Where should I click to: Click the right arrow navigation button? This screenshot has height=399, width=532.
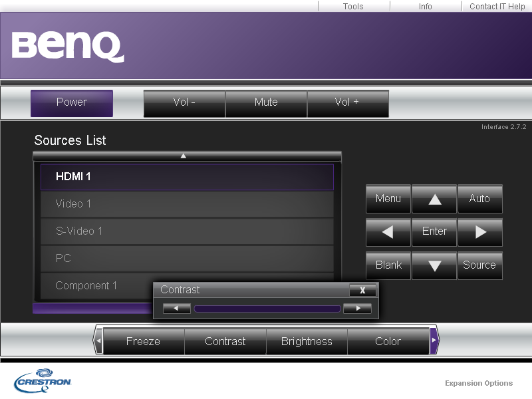pyautogui.click(x=480, y=232)
